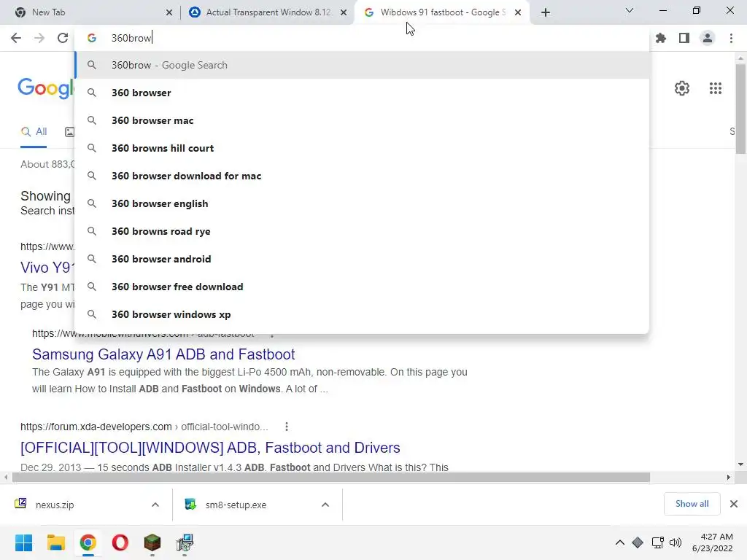Switch to the New Tab tab
747x560 pixels.
point(90,12)
